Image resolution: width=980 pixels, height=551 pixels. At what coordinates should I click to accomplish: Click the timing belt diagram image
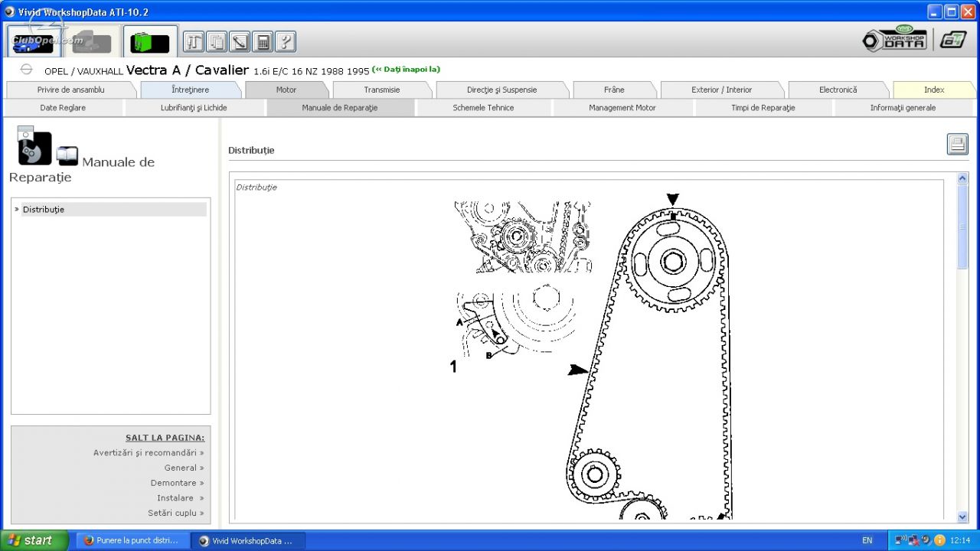[x=592, y=357]
